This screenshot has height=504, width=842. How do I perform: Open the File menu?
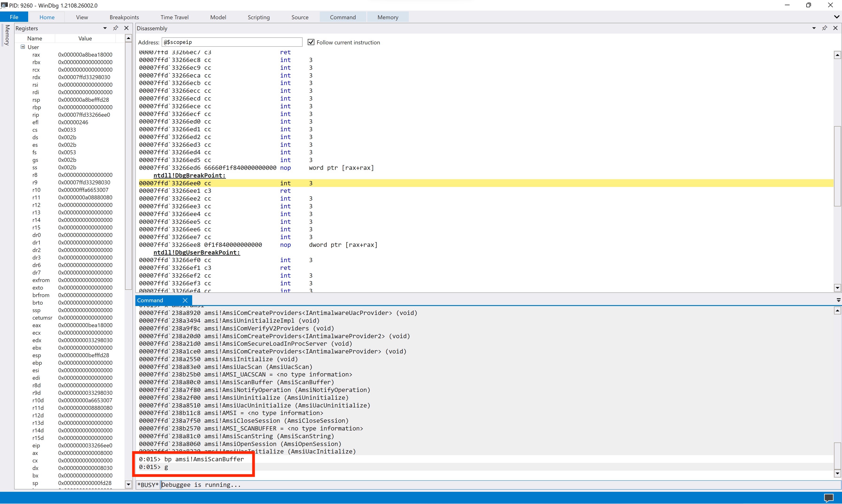[x=14, y=17]
